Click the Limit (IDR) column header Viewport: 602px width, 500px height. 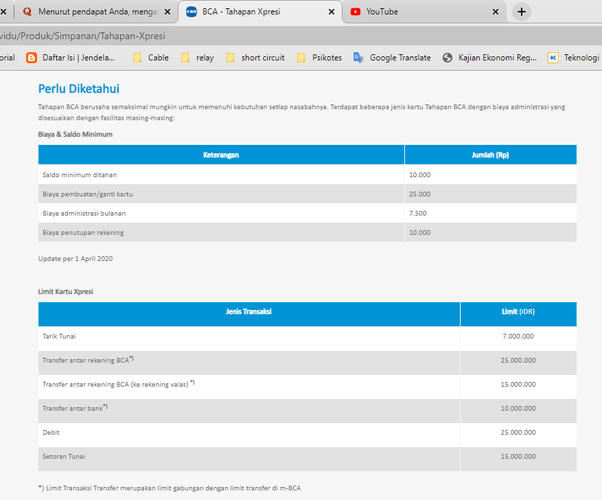(x=518, y=314)
